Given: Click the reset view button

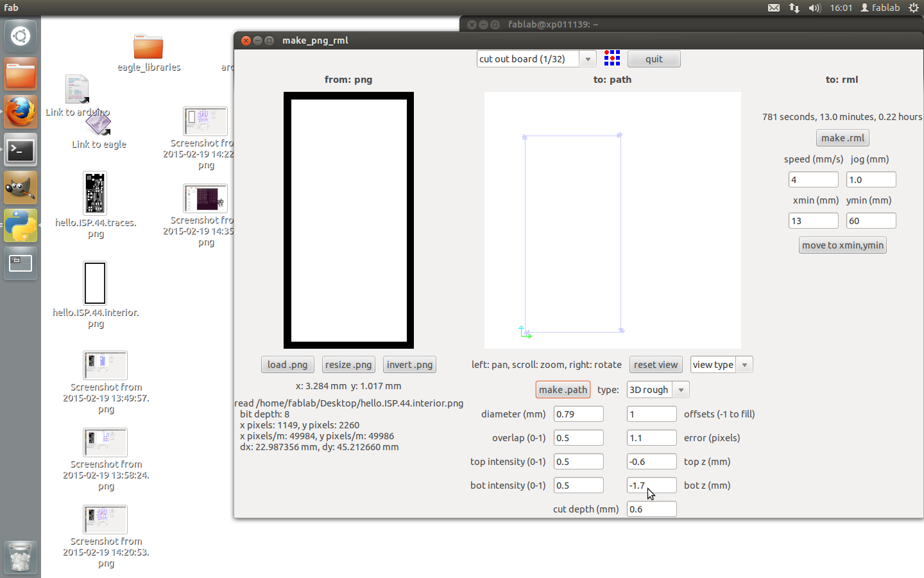Looking at the screenshot, I should tap(656, 365).
